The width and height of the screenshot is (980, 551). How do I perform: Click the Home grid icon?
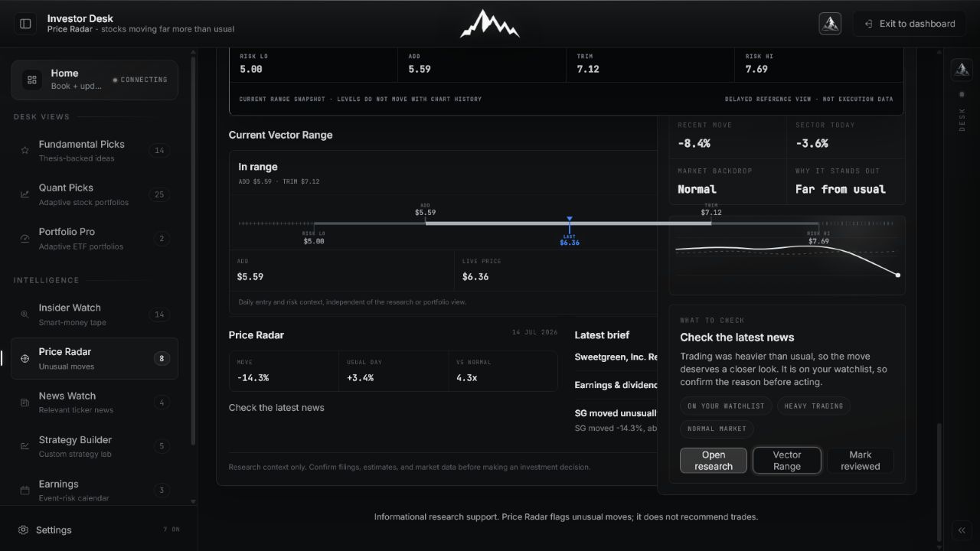click(32, 80)
